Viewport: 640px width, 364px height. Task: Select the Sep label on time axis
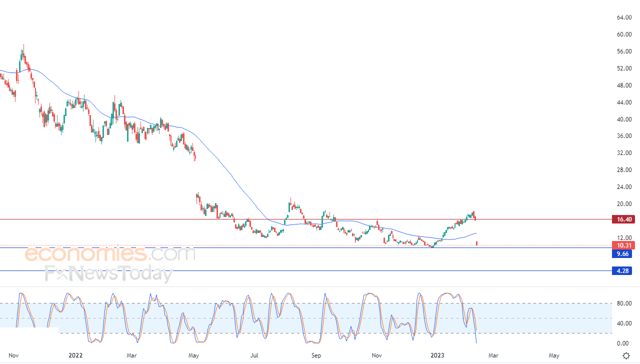[x=316, y=356]
